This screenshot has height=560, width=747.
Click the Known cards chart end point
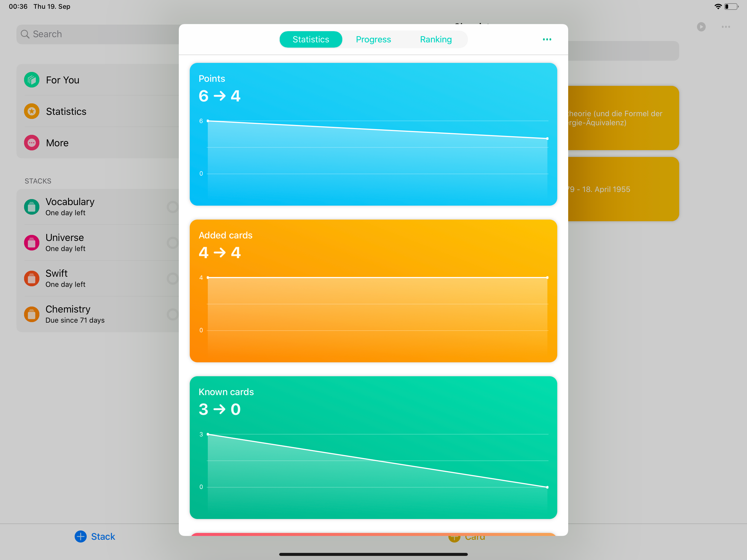click(x=547, y=487)
